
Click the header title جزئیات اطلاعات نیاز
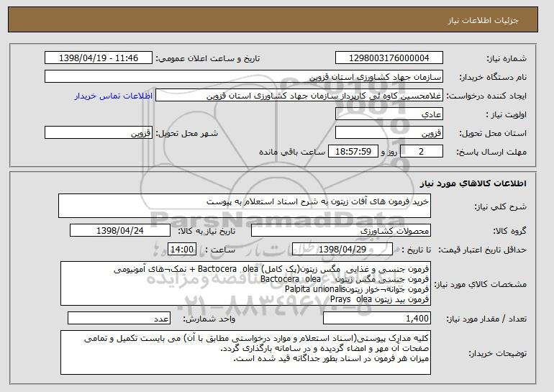click(x=483, y=20)
